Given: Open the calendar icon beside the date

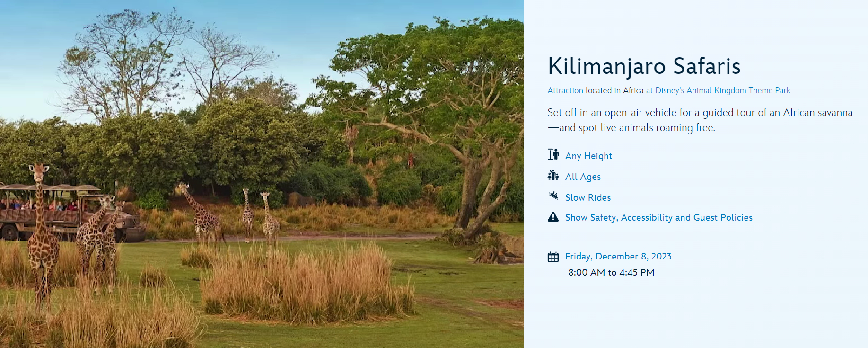Looking at the screenshot, I should [553, 257].
